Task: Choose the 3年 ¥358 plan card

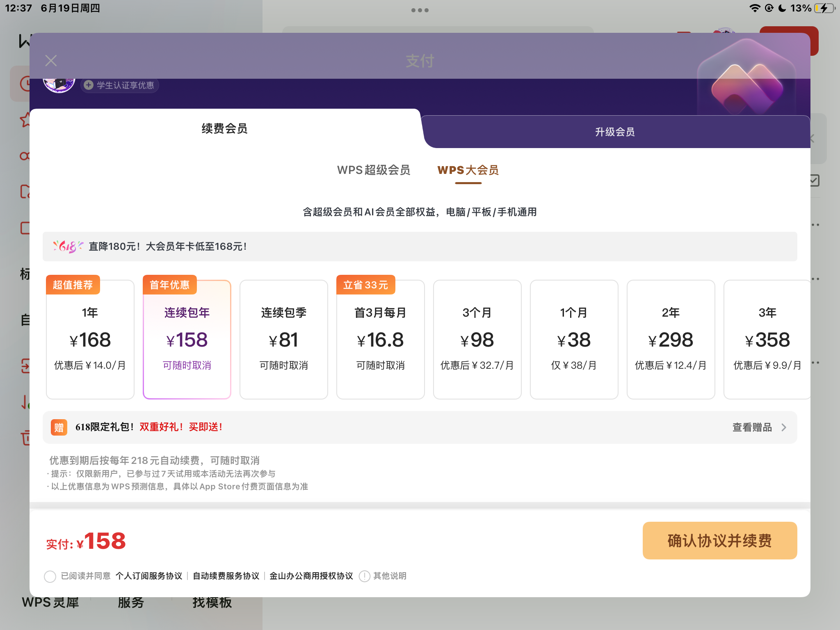Action: click(x=767, y=339)
